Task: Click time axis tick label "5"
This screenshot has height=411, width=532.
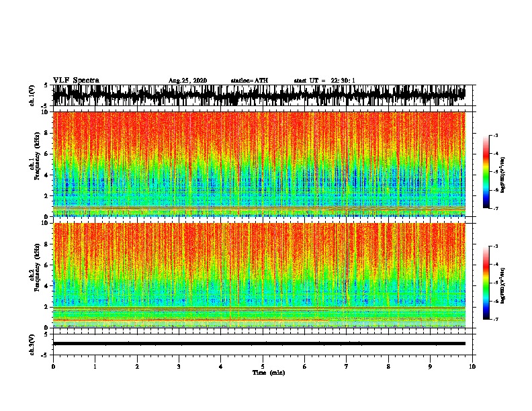Action: click(x=263, y=367)
